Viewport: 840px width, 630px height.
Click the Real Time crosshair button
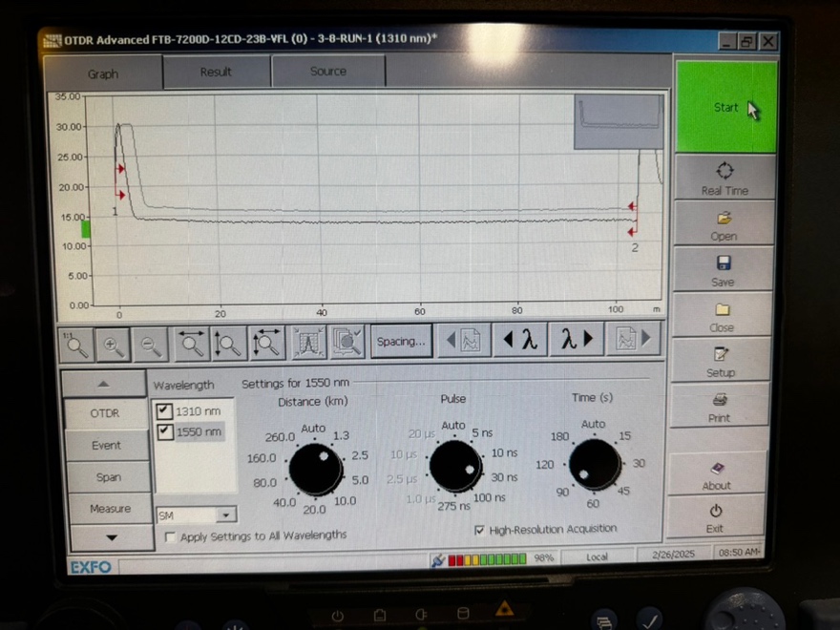(724, 177)
